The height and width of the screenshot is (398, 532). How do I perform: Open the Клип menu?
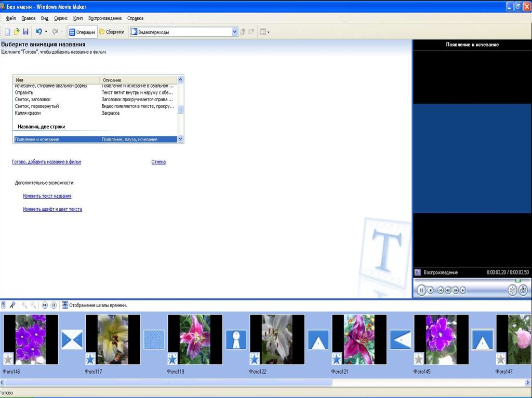coord(78,18)
